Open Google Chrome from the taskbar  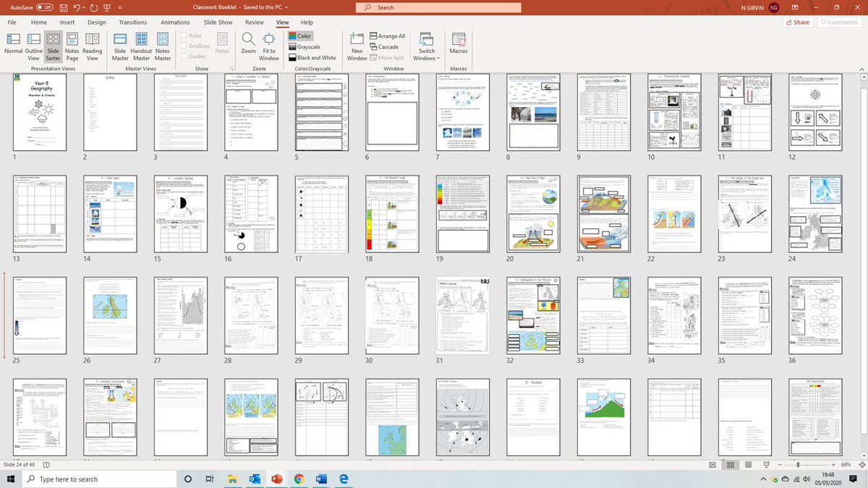299,479
